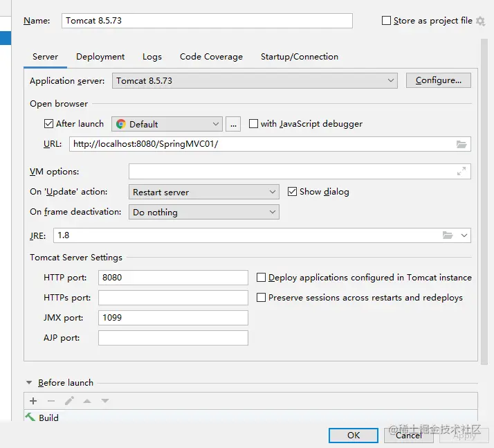The width and height of the screenshot is (494, 448).
Task: Click the VM options input field
Action: [300, 171]
